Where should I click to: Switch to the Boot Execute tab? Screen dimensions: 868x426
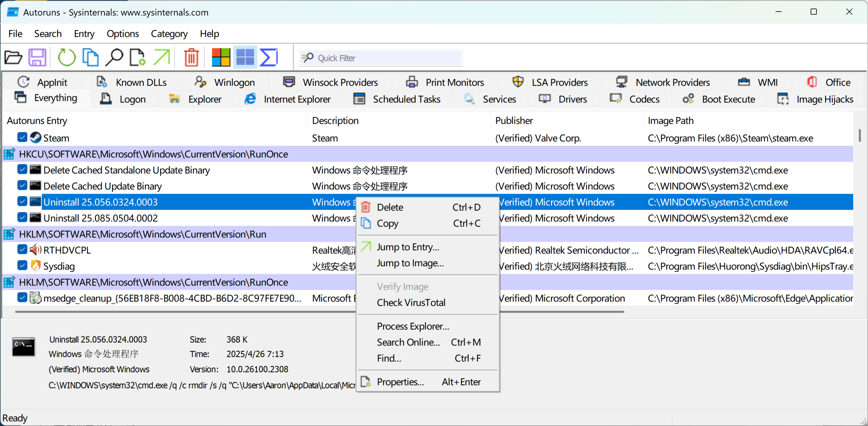(719, 99)
